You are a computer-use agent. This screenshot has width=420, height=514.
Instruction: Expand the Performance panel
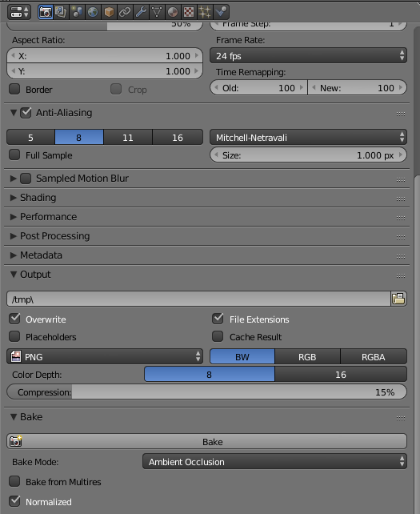(14, 217)
